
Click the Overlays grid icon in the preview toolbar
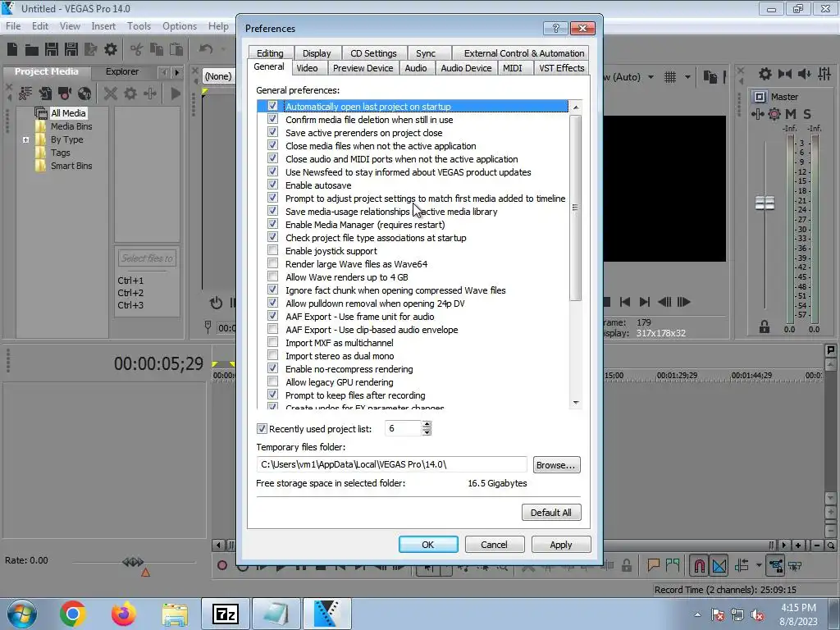point(670,77)
